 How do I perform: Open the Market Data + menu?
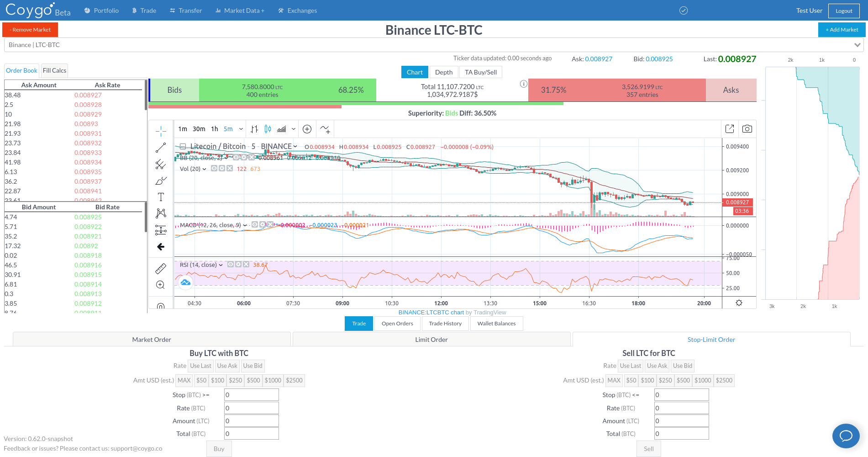pyautogui.click(x=240, y=11)
